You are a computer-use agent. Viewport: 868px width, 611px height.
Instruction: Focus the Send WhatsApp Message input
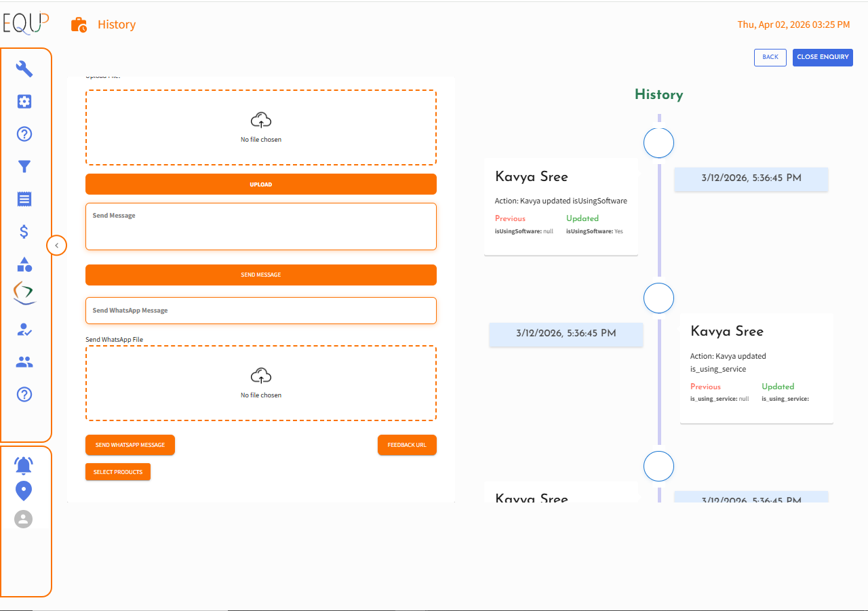tap(260, 311)
